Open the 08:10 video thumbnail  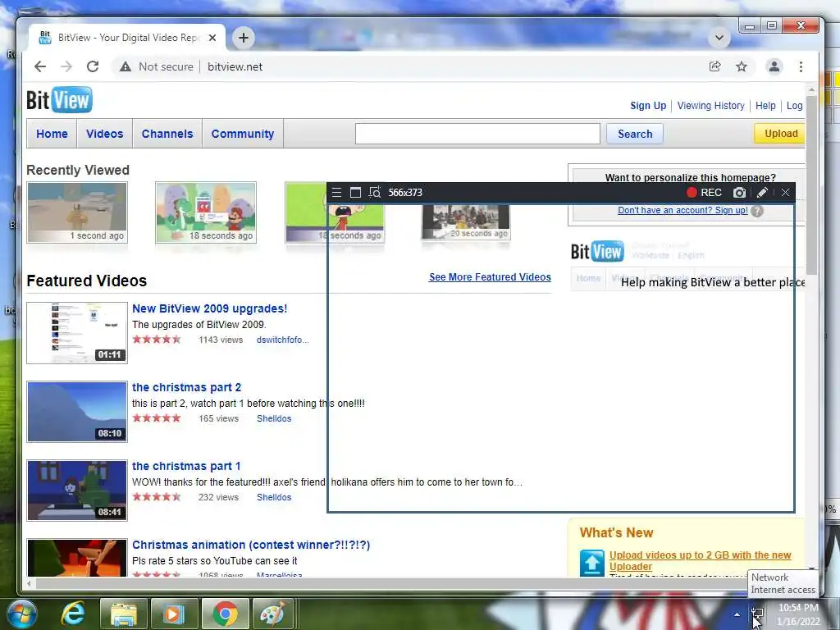coord(77,412)
